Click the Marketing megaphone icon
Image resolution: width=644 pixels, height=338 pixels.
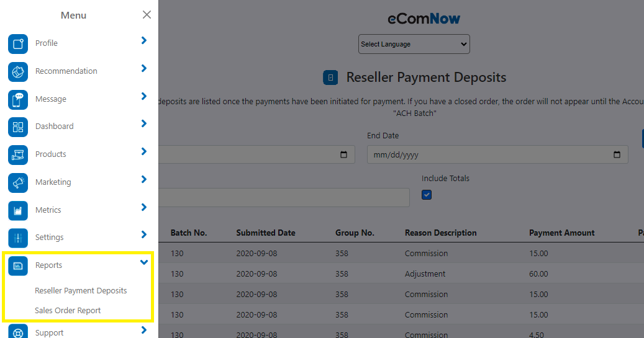18,182
